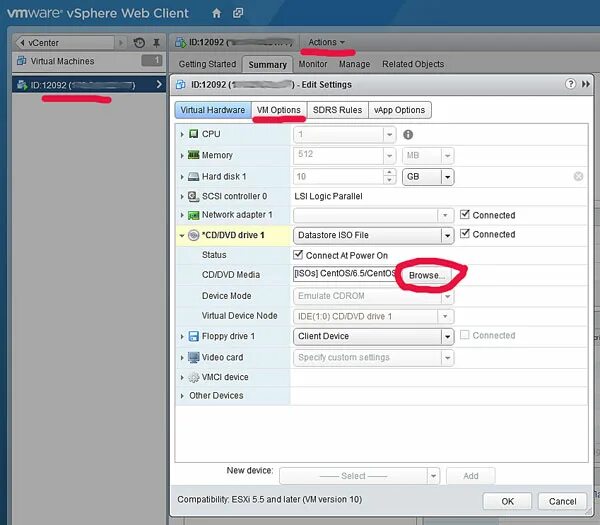Open Edit Settings help icon
Screen dimensions: 600x525
pos(570,84)
